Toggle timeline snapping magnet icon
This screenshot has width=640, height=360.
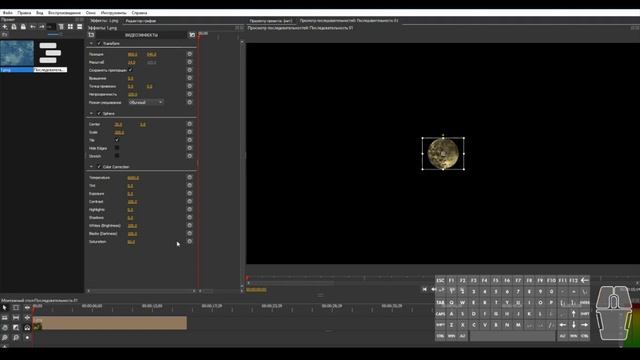point(27,327)
